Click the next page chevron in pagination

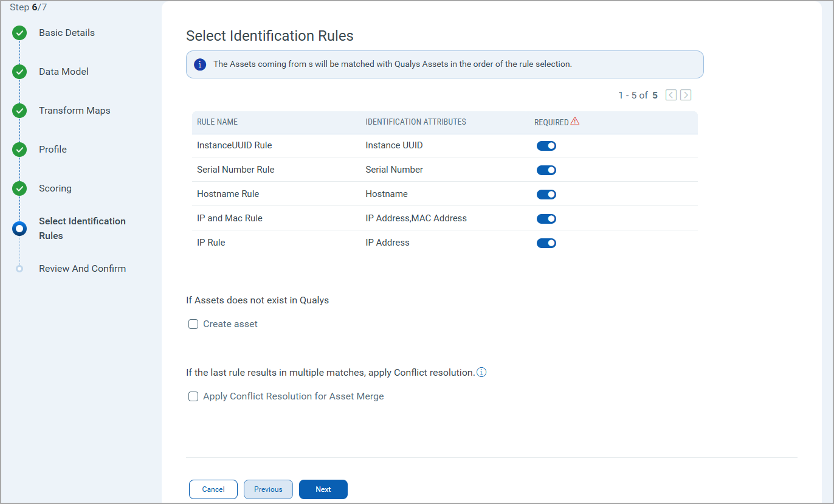coord(686,95)
